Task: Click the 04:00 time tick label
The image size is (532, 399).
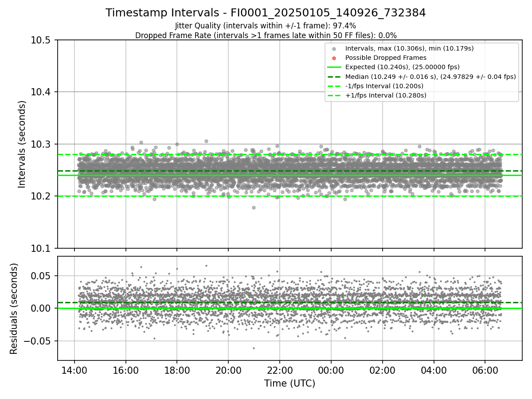Action: [434, 370]
